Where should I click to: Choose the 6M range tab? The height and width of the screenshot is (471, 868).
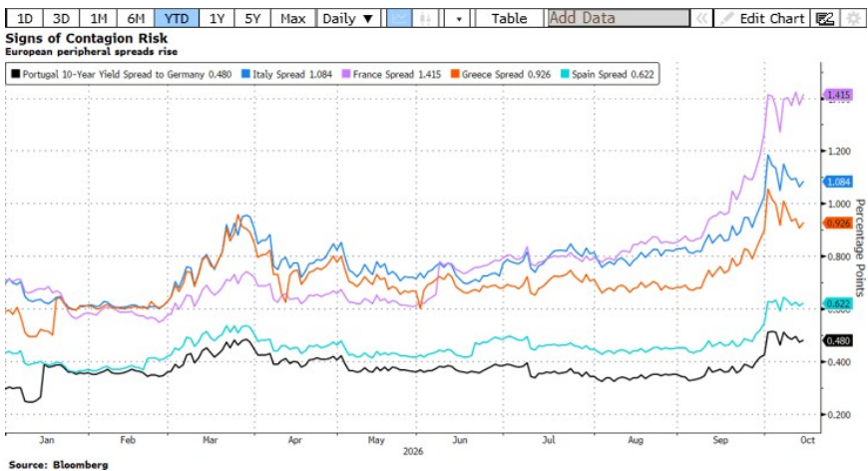click(136, 18)
